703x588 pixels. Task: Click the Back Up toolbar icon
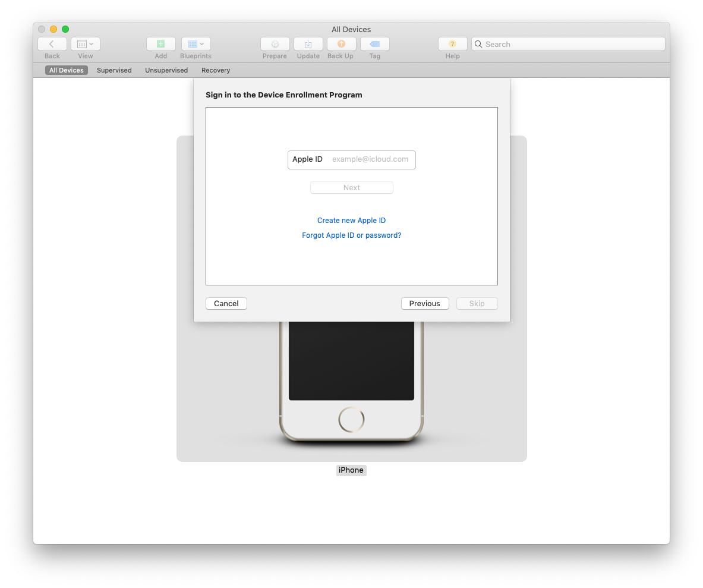coord(341,44)
